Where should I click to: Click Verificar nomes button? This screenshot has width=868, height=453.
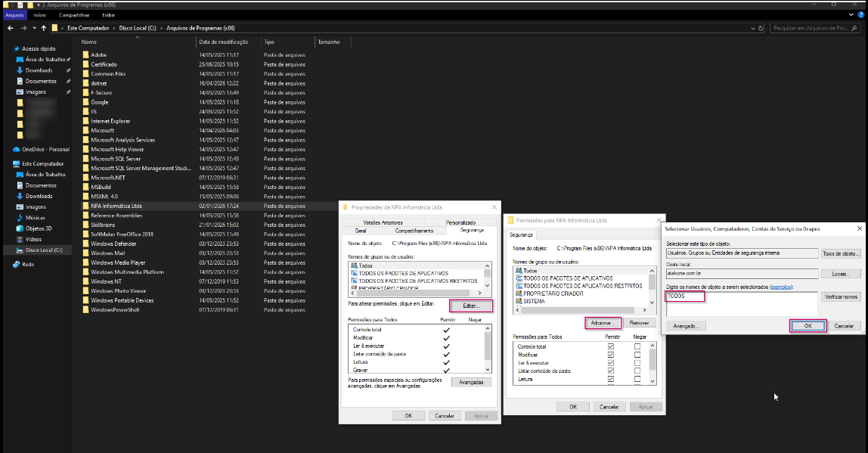(841, 296)
